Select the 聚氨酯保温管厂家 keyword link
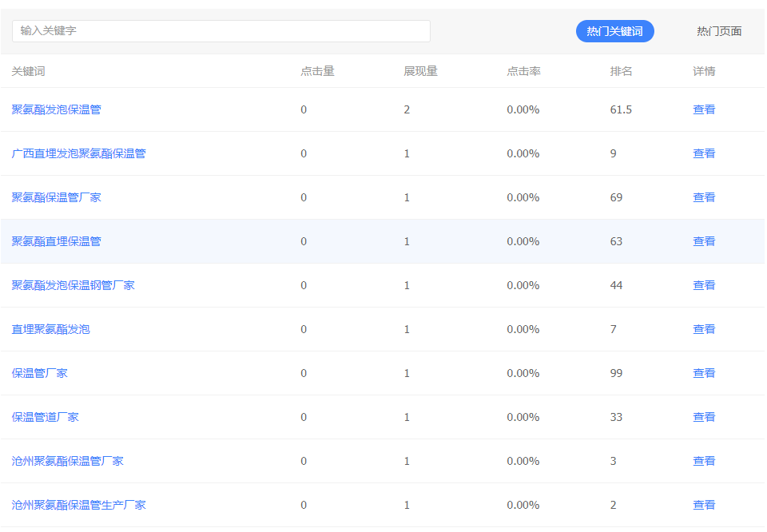 56,197
